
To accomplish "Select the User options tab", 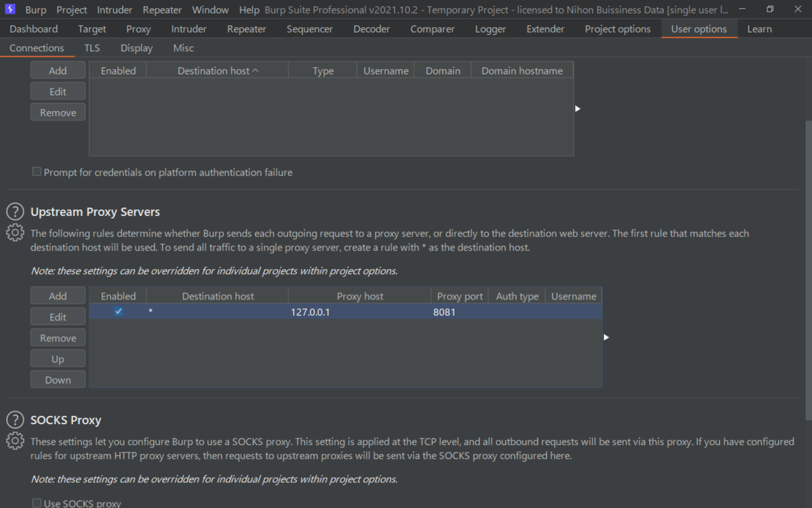I will (x=699, y=29).
